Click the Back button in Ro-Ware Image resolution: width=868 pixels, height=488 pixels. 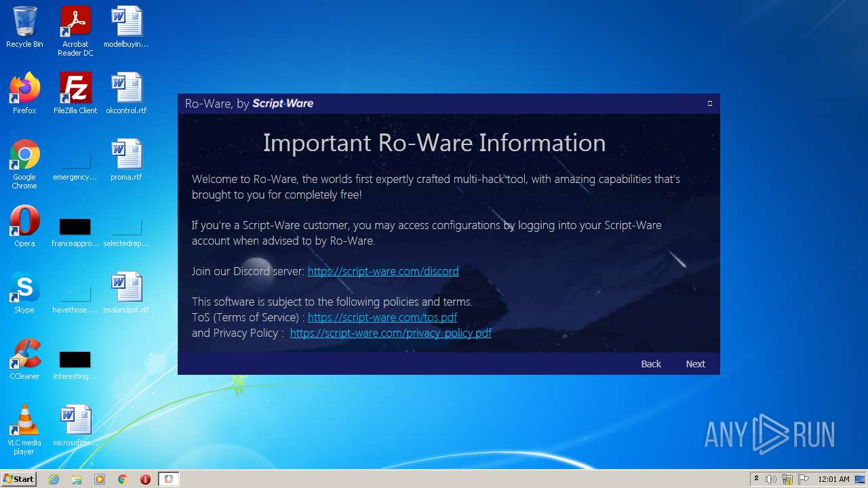pos(651,364)
